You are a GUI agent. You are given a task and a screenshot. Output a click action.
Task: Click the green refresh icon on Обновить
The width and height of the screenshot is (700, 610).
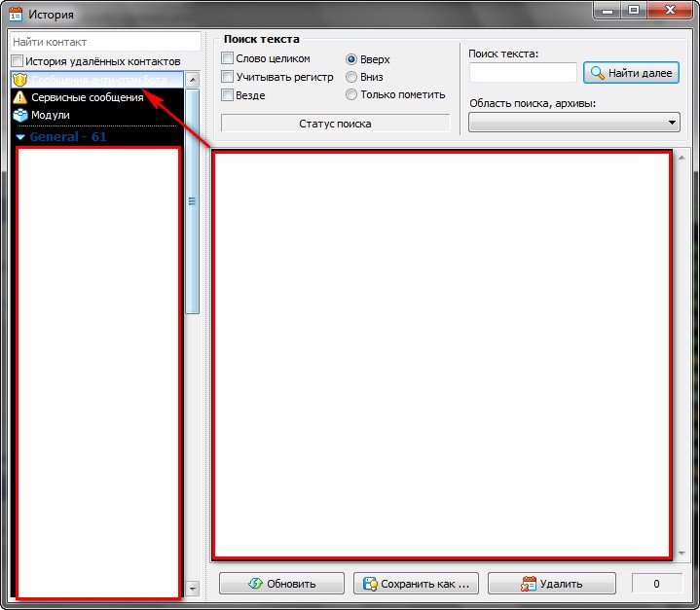256,584
